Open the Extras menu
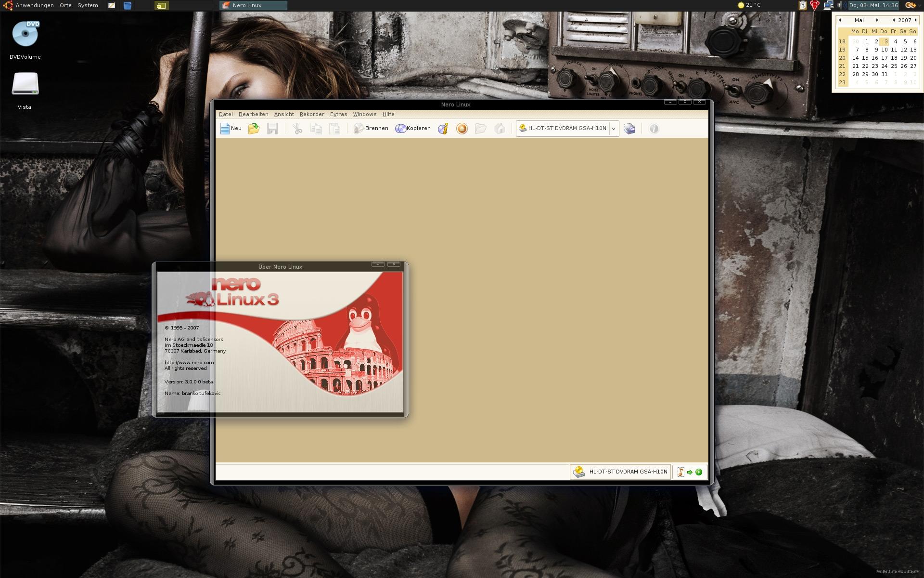924x578 pixels. [x=338, y=114]
